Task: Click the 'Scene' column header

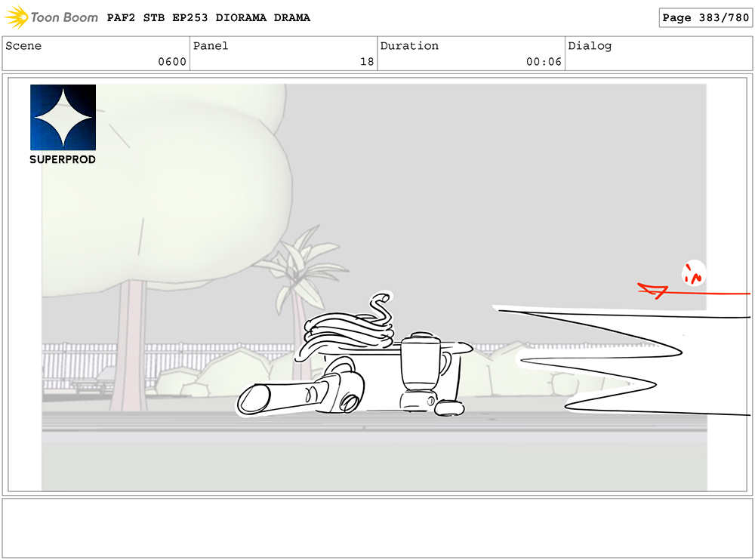Action: click(23, 46)
